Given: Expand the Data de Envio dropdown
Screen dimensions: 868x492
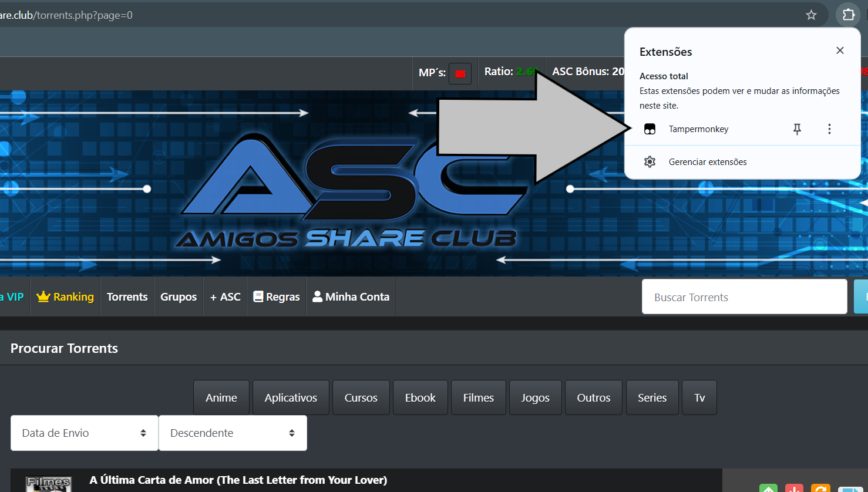Looking at the screenshot, I should tap(85, 433).
